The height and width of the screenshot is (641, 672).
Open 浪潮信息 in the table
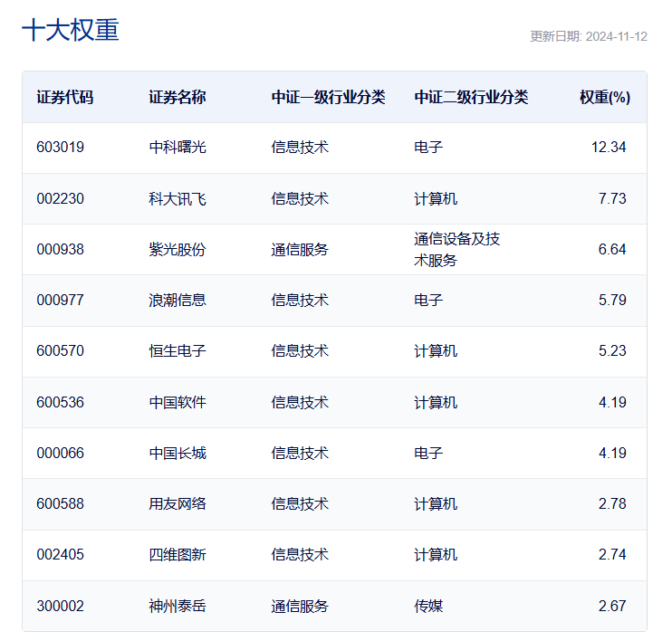tap(177, 300)
